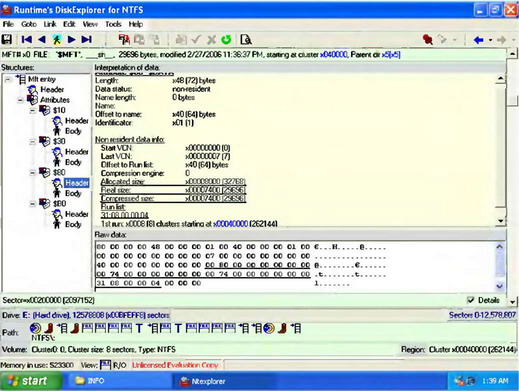Viewport: 519px width, 391px height.
Task: Open the Goto menu
Action: click(29, 24)
